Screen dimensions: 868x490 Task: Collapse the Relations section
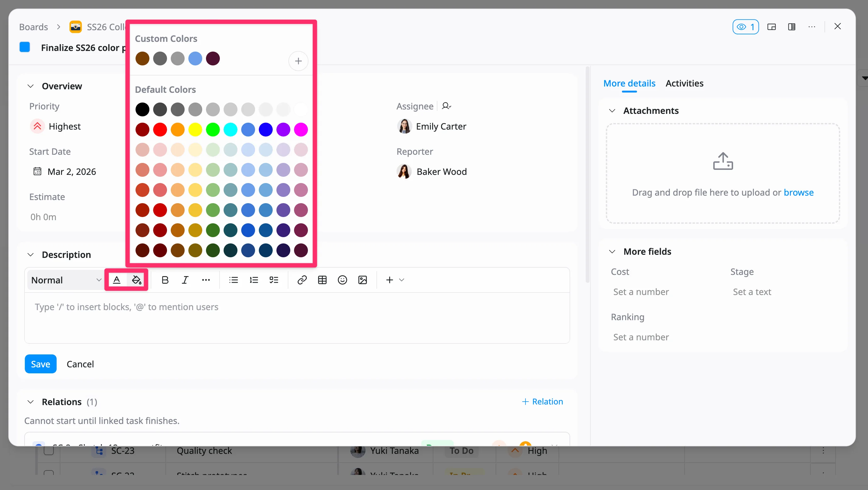click(31, 402)
